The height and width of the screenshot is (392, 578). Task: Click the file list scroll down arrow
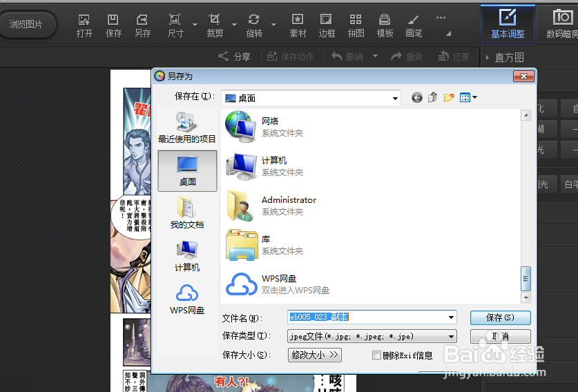[x=526, y=297]
